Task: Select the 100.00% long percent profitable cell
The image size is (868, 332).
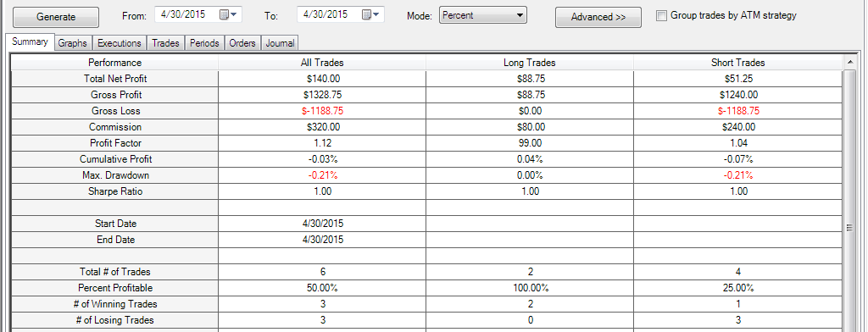Action: click(x=530, y=288)
